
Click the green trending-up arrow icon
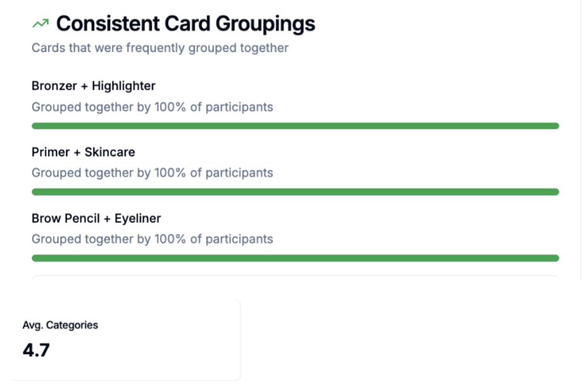(x=40, y=24)
